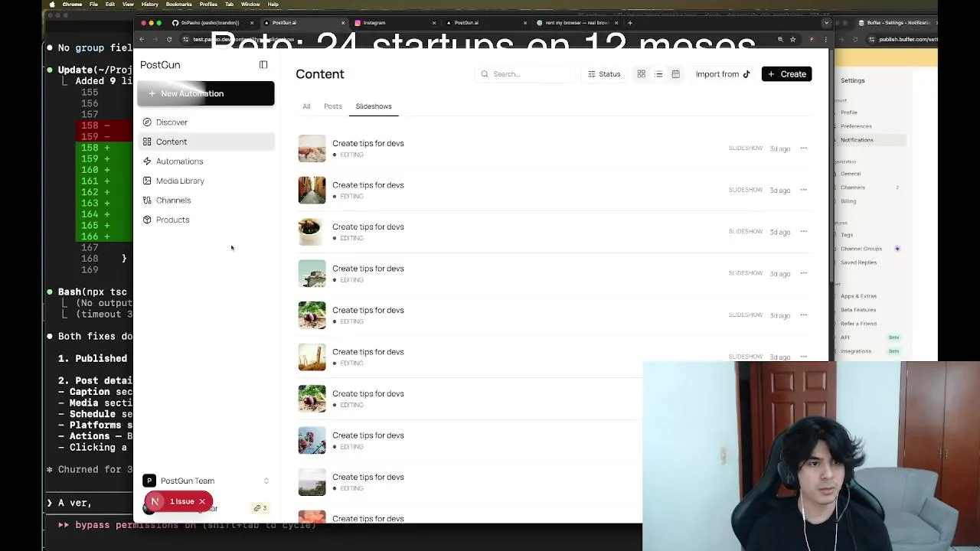Select the Slideshows tab
Image resolution: width=980 pixels, height=551 pixels.
[x=374, y=106]
